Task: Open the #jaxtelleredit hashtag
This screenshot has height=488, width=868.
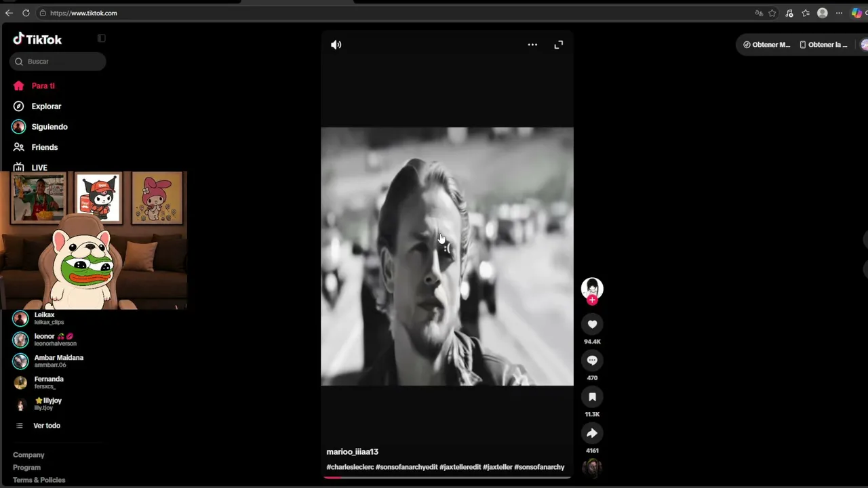Action: point(460,467)
